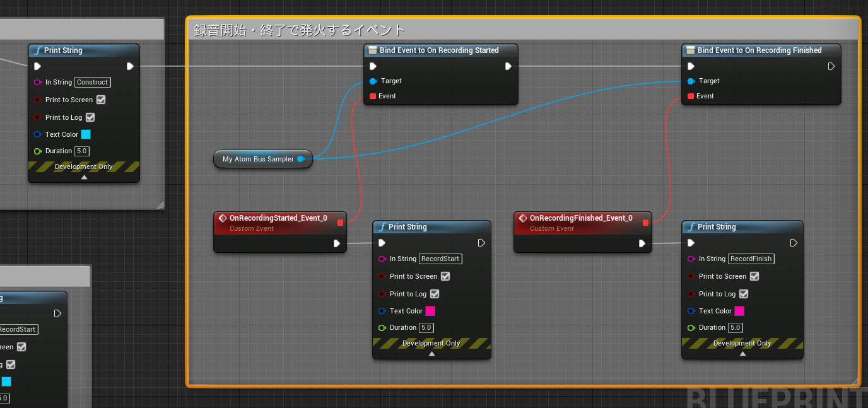Click exec input pin of RecordFinish Print String
Screen dimensions: 868x408
click(x=691, y=243)
